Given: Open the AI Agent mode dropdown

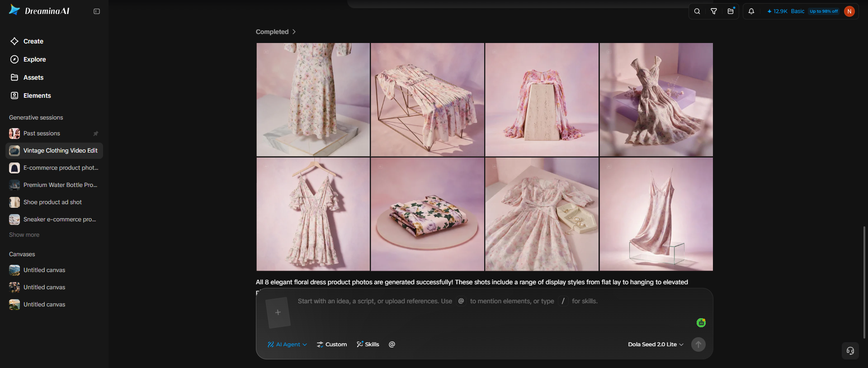Looking at the screenshot, I should click(x=287, y=344).
